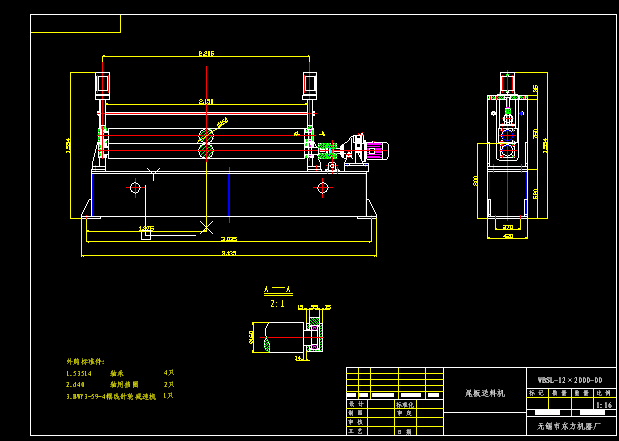Select the title text 尾板送料机
This screenshot has width=619, height=441.
[x=485, y=393]
